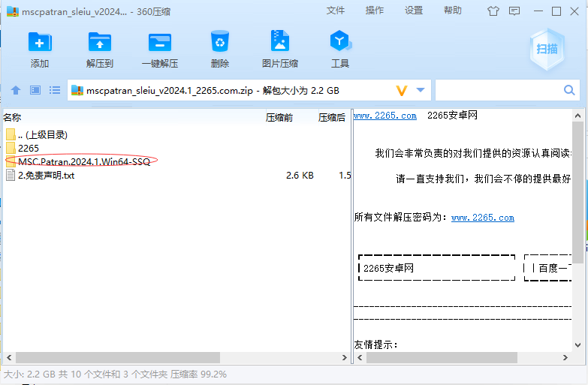Click the 扫描 (Scan) hexagon button

(547, 49)
